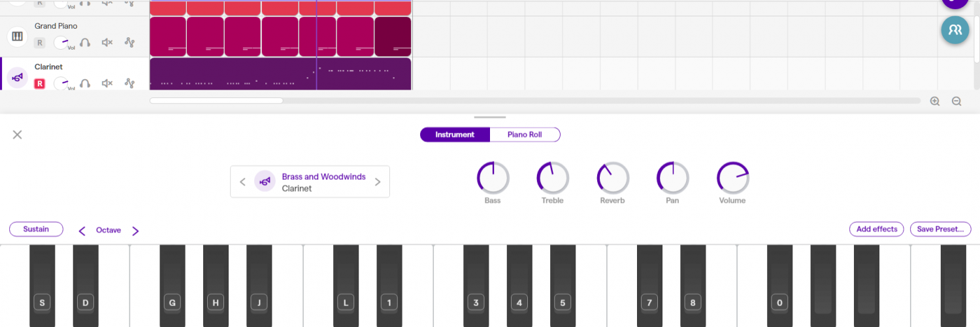Play the black key labeled J
980x327 pixels.
pos(259,286)
